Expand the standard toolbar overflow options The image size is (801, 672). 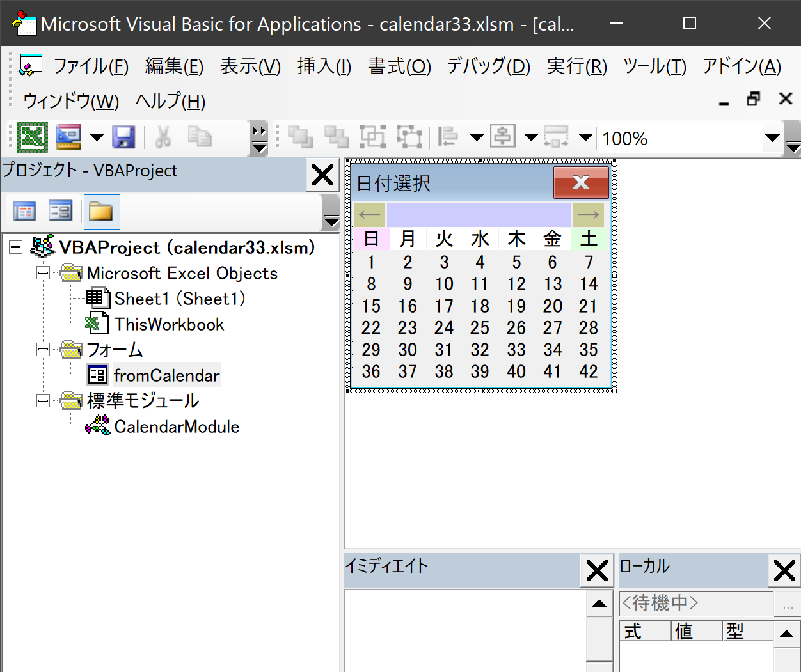(259, 139)
